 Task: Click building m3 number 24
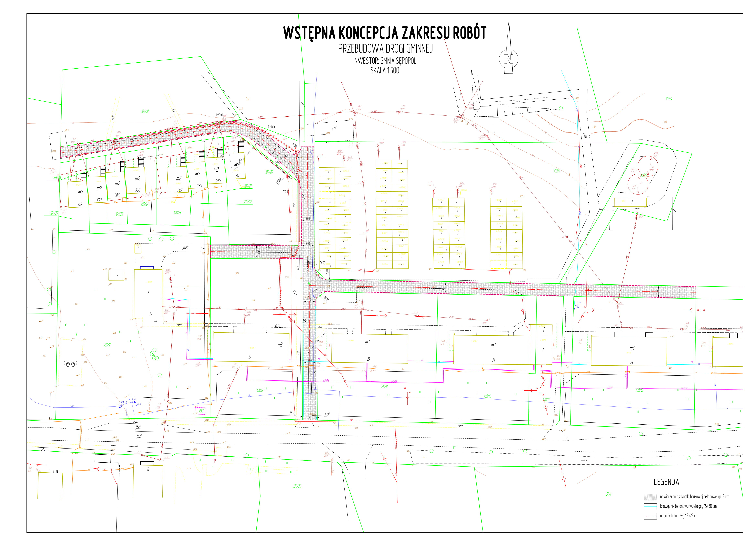[x=492, y=350]
